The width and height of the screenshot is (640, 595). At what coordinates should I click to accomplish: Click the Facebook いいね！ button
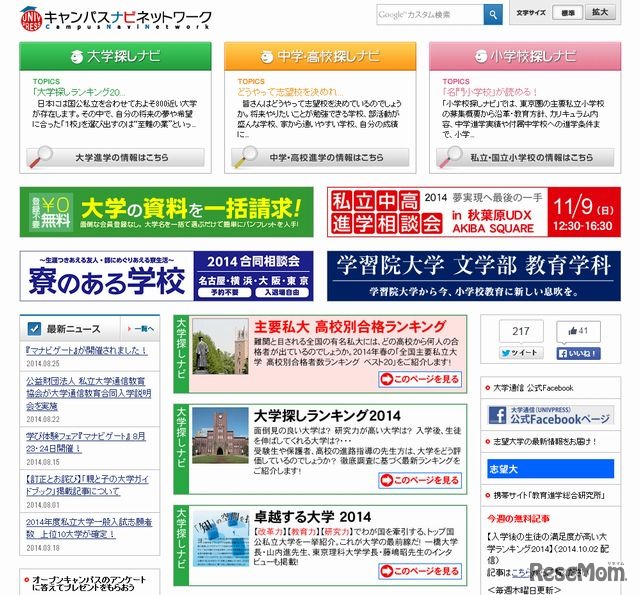(578, 353)
